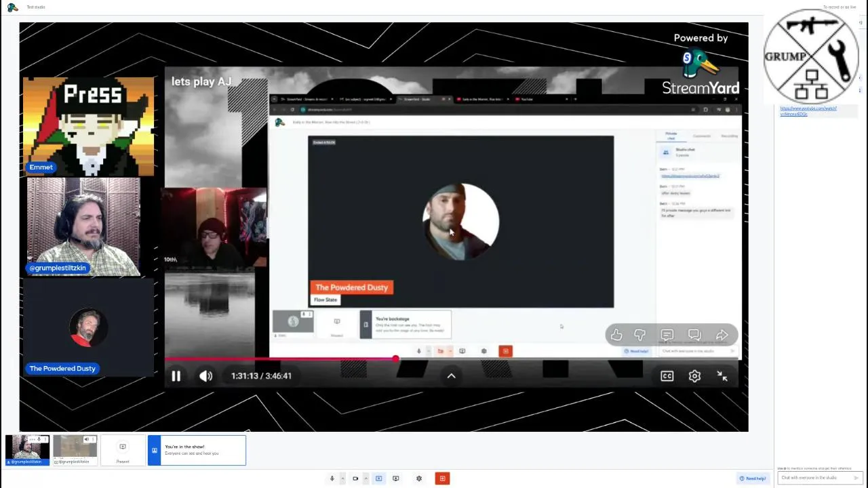Screen dimensions: 868x488
Task: Select @grumplestiltzkin camera thumbnail in backstage
Action: 28,449
